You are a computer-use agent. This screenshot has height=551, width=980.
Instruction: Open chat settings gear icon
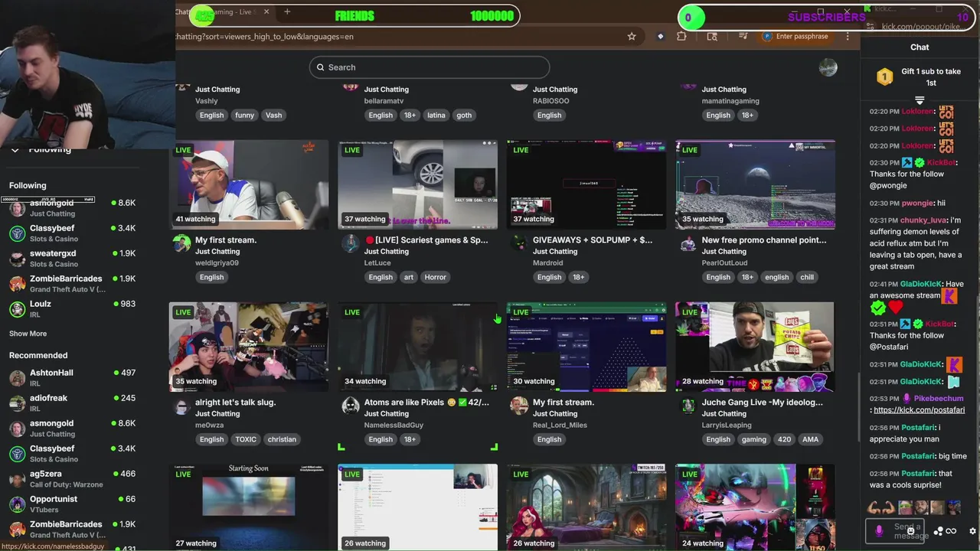pos(972,531)
